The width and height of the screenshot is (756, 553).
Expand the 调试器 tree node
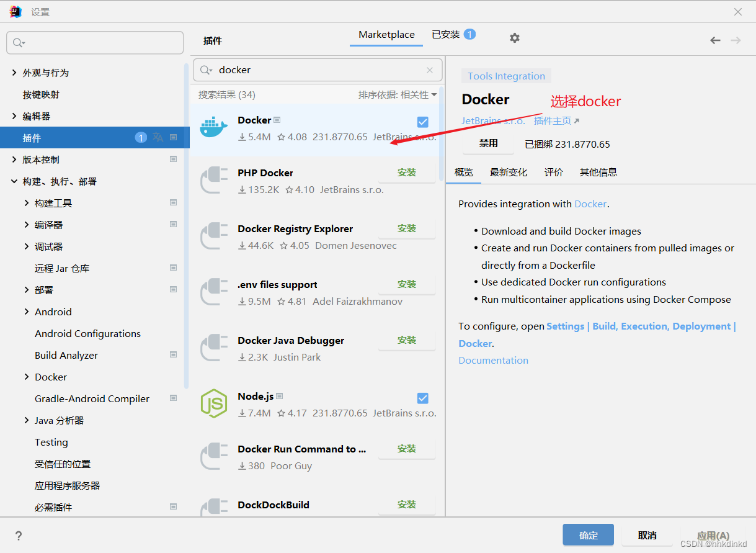[27, 246]
